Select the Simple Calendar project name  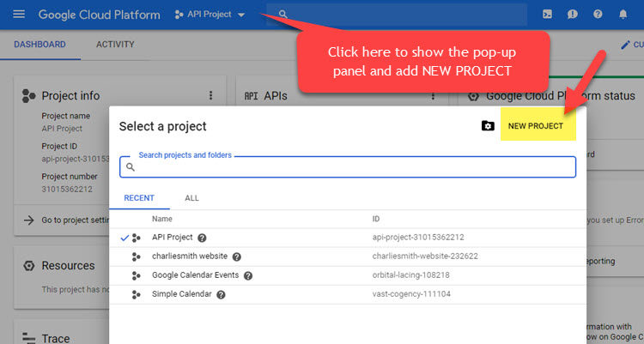point(181,294)
